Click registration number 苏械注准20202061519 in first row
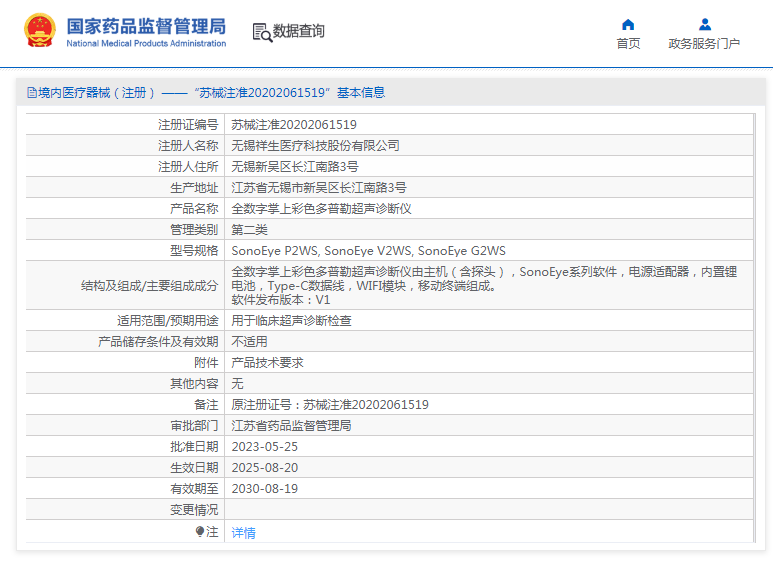 [294, 125]
